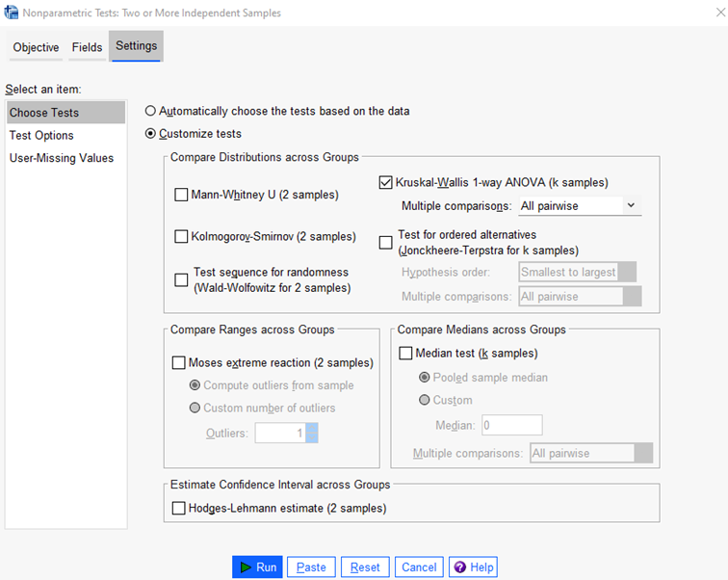Open Kruskal-Wallis Multiple comparisons dropdown

[x=579, y=205]
